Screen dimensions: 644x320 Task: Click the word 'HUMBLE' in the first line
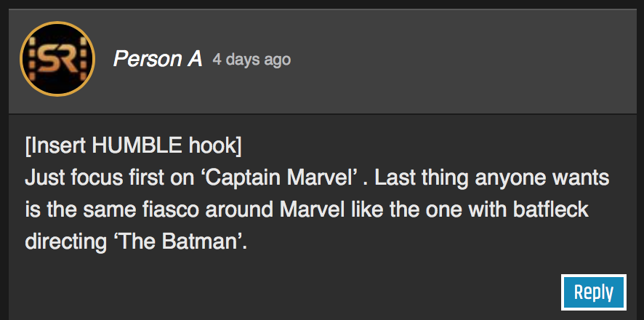point(137,145)
